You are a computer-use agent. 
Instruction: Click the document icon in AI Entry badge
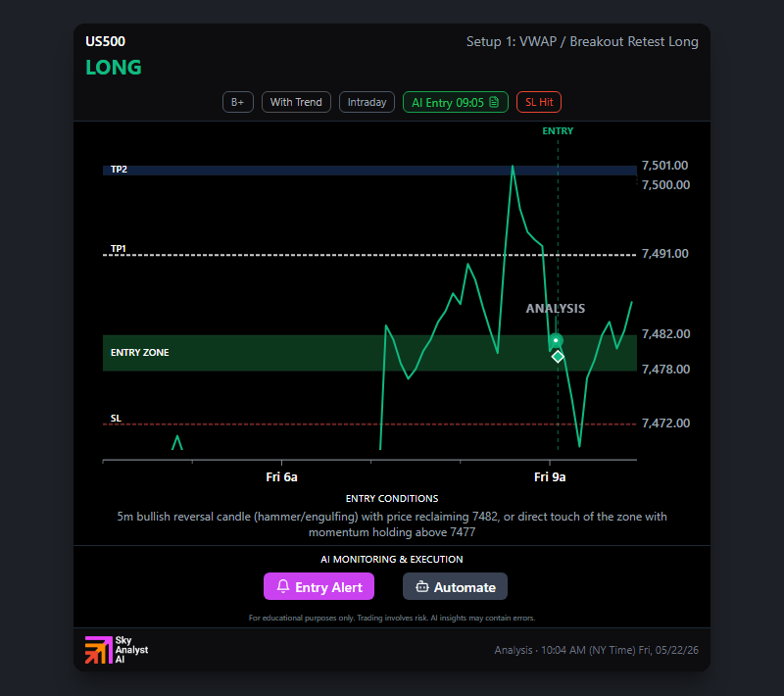tap(494, 102)
